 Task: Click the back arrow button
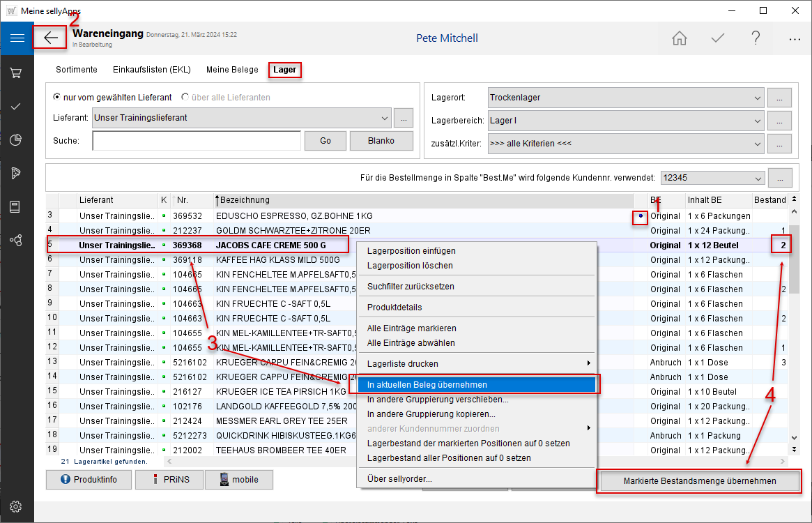click(x=51, y=38)
